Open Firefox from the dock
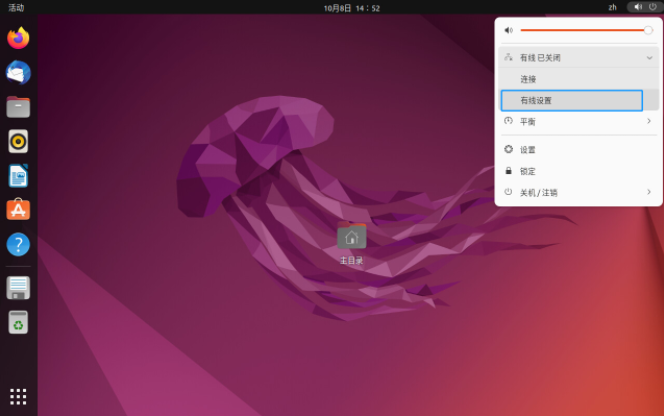The width and height of the screenshot is (664, 416). (x=18, y=38)
